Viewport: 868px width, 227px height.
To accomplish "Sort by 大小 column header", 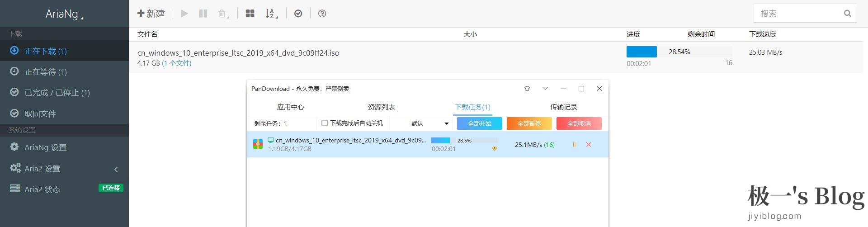I will pos(470,34).
